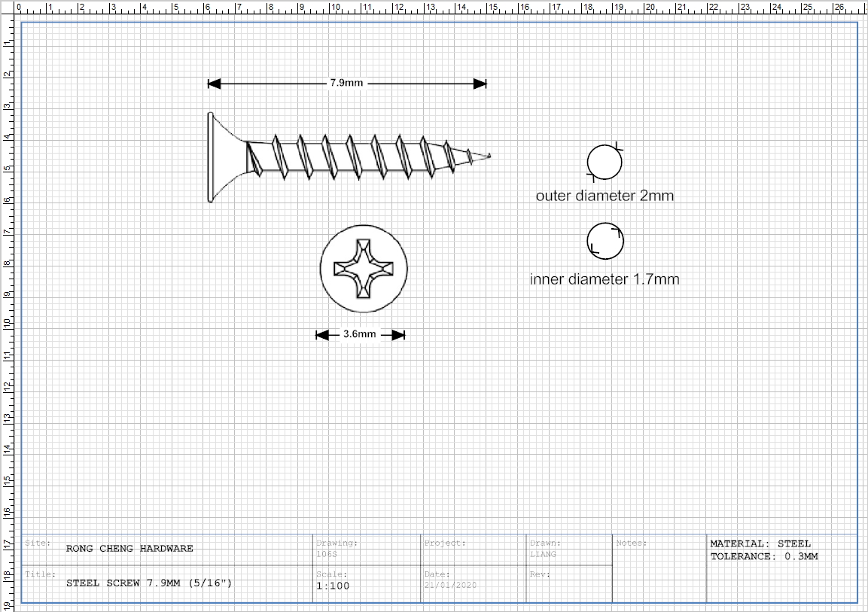Viewport: 868px width, 612px height.
Task: Click the 'Drawing:' field label
Action: coord(337,543)
